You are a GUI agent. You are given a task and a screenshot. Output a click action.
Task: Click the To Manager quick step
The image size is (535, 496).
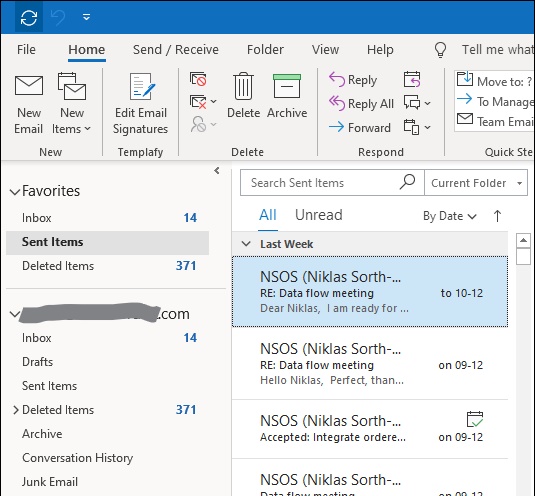495,101
